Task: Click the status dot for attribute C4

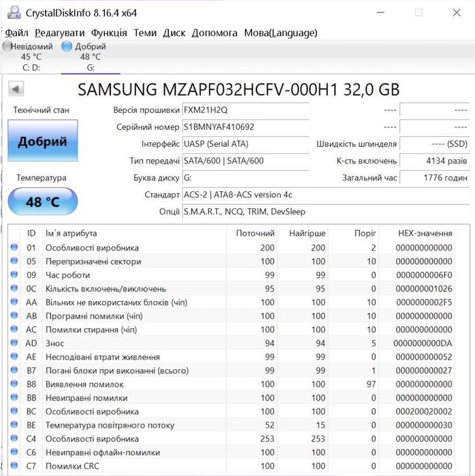Action: (x=14, y=439)
